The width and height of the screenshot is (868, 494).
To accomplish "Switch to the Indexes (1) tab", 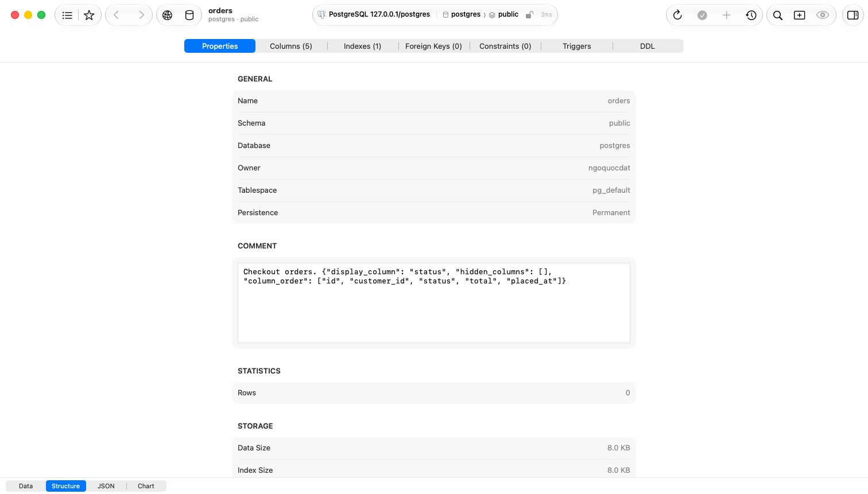I will (x=362, y=46).
